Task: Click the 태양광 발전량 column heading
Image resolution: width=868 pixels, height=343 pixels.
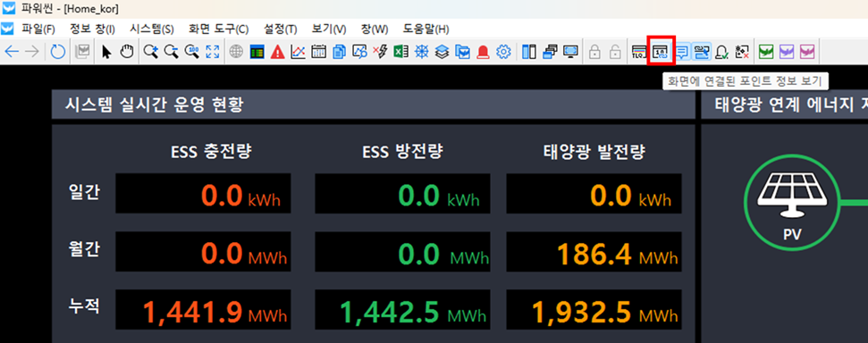Action: tap(594, 152)
